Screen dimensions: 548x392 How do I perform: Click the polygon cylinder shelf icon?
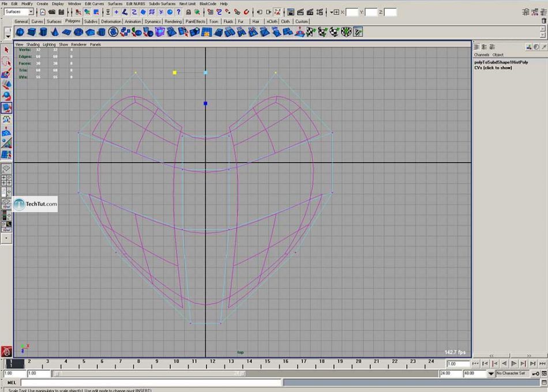tap(43, 32)
